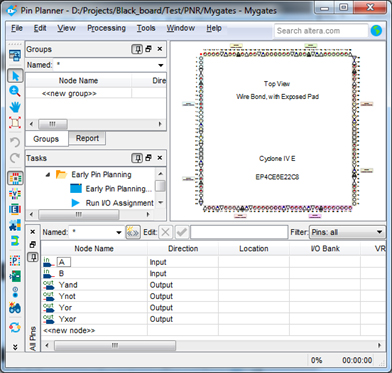Click the blue puzzle-piece toolbar icon
Viewport: 392px width, 373px height.
[15, 225]
